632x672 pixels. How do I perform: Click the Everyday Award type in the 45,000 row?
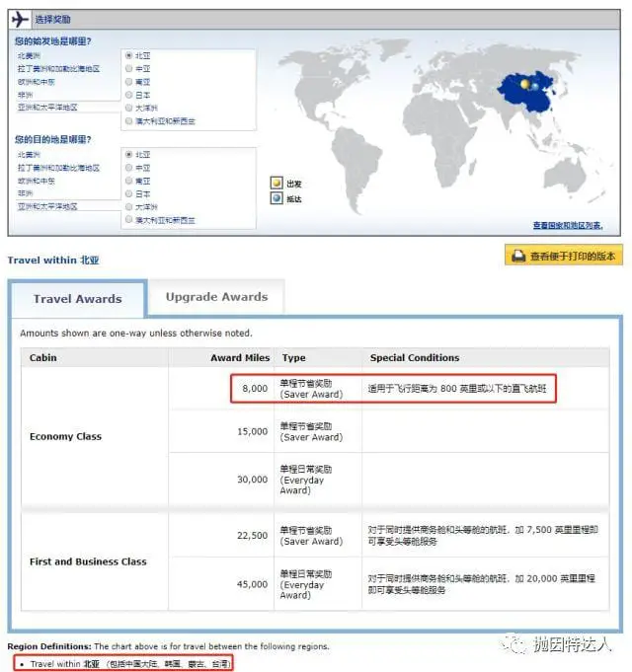306,584
